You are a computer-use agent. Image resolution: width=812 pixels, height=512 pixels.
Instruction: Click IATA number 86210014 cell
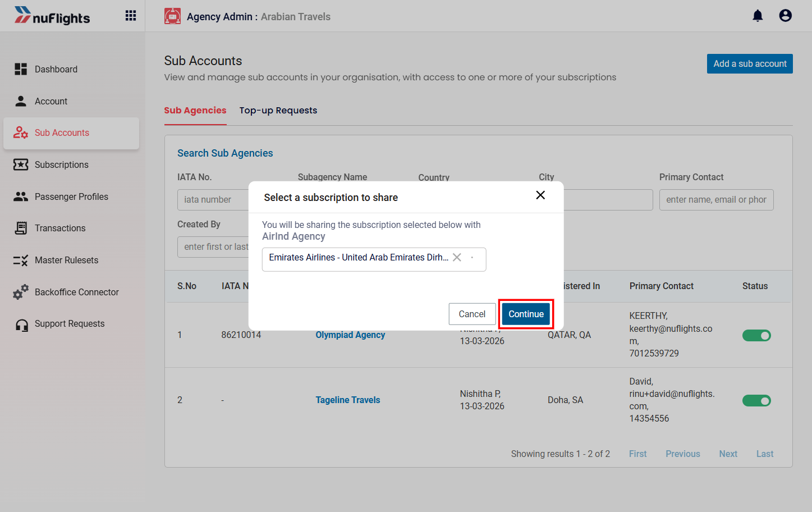pos(241,335)
